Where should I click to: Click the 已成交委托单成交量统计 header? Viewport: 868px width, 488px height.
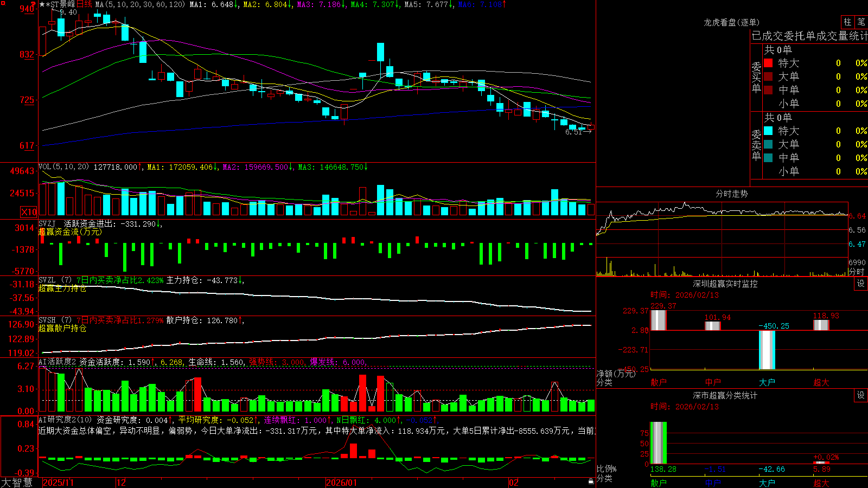pyautogui.click(x=809, y=36)
